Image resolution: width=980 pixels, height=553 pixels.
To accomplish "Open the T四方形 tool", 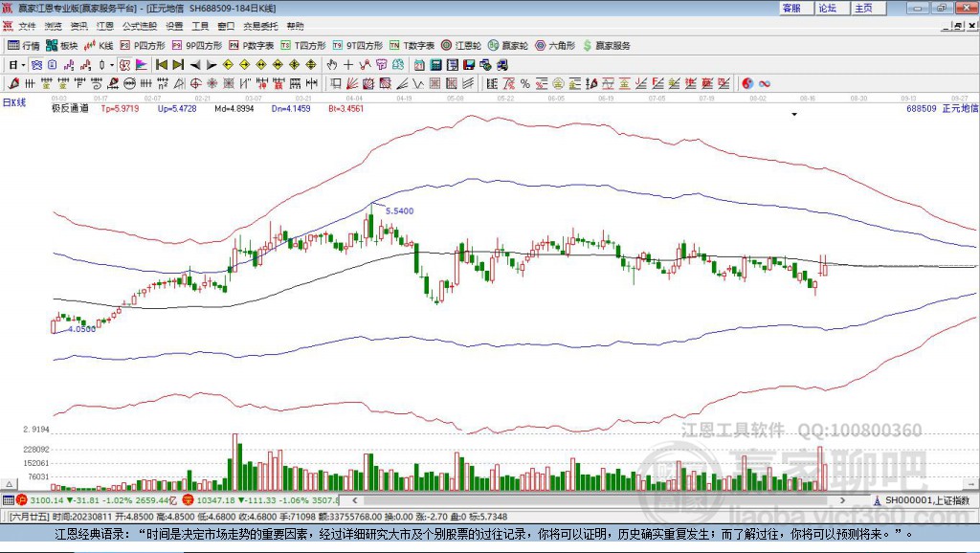I will click(303, 46).
